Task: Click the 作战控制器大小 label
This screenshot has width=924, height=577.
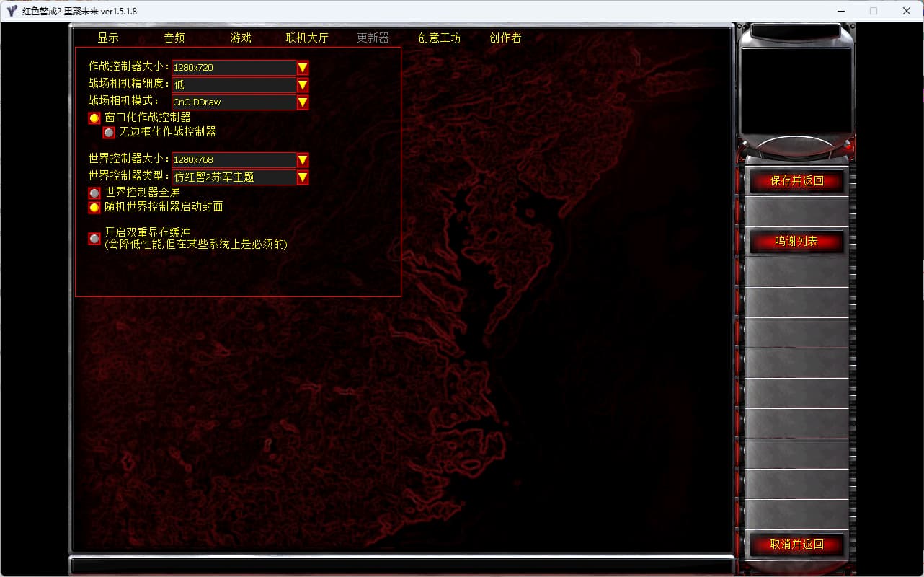Action: [128, 66]
